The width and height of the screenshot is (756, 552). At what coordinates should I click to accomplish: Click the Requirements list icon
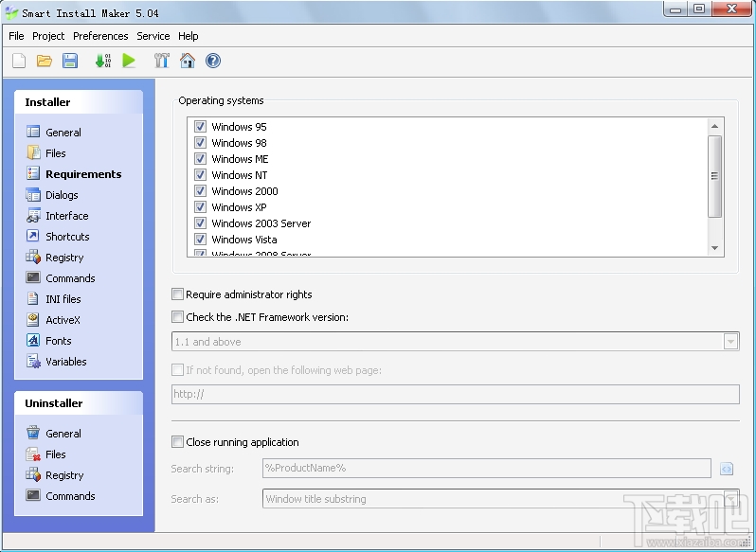click(x=33, y=173)
